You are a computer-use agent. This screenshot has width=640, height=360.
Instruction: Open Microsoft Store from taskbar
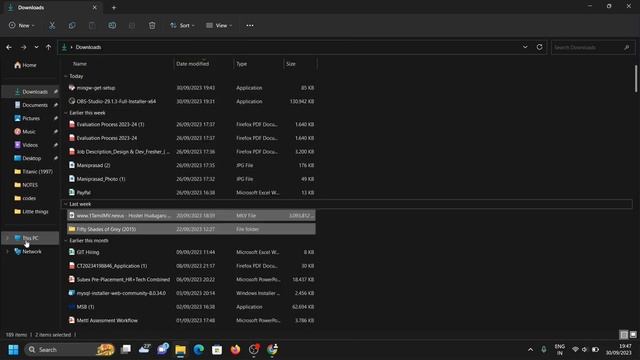tap(217, 349)
